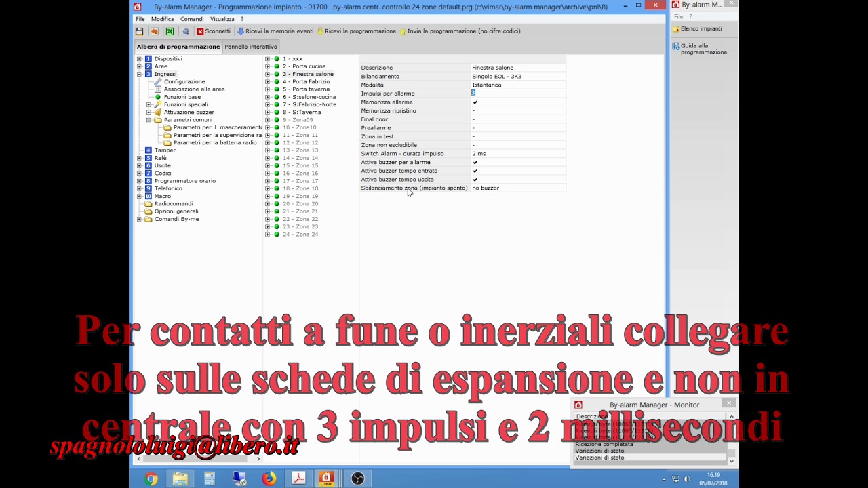Expand zone 3 - Finestra salone
868x488 pixels.
click(267, 74)
